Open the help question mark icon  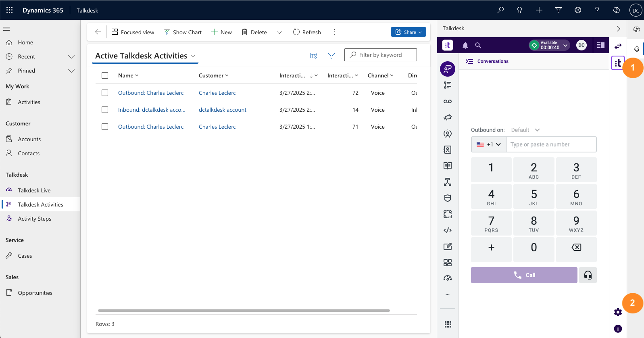click(597, 10)
